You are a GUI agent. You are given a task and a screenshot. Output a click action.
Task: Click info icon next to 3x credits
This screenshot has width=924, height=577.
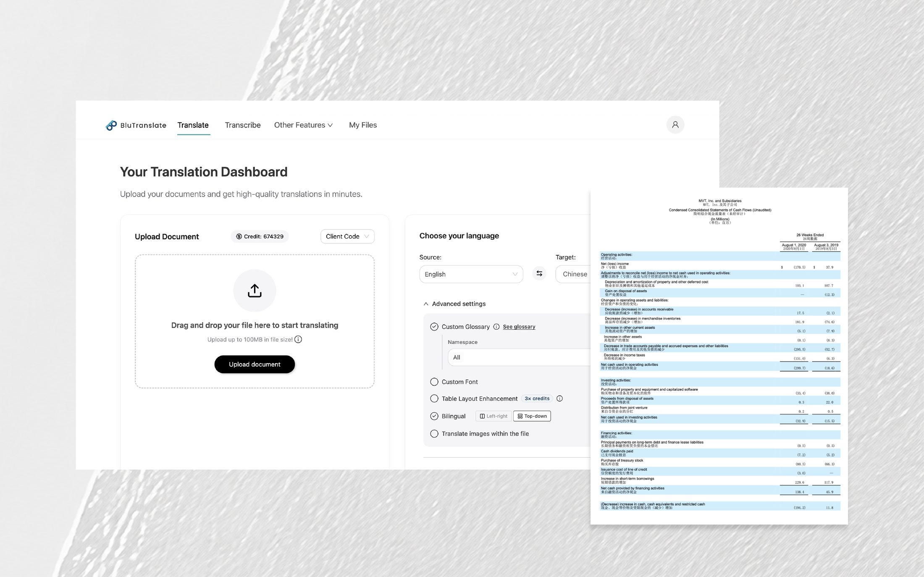(559, 399)
